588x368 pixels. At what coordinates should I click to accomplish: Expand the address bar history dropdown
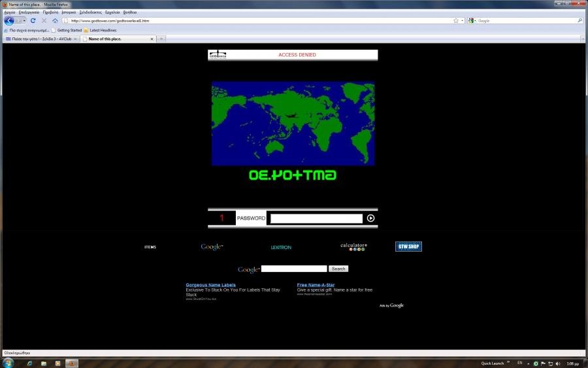coord(462,21)
